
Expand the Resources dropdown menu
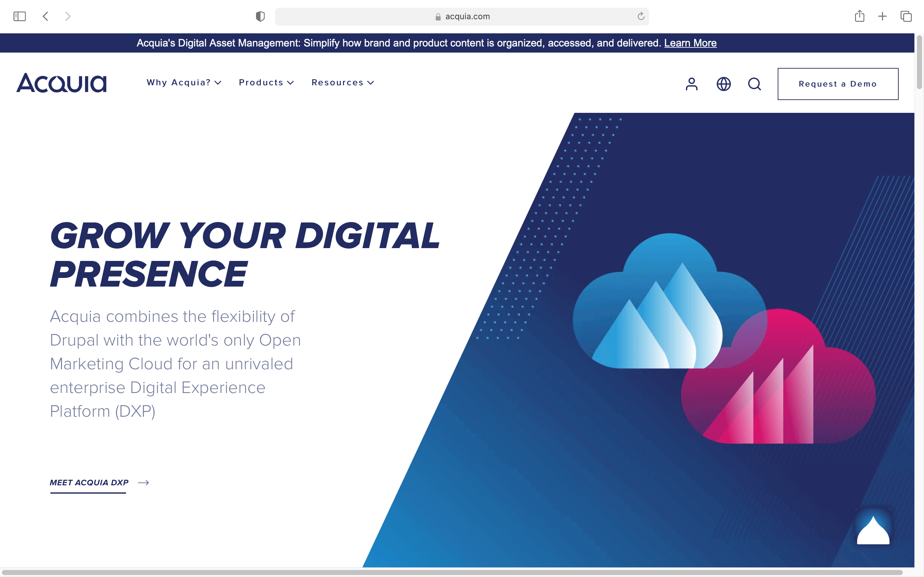(x=343, y=83)
